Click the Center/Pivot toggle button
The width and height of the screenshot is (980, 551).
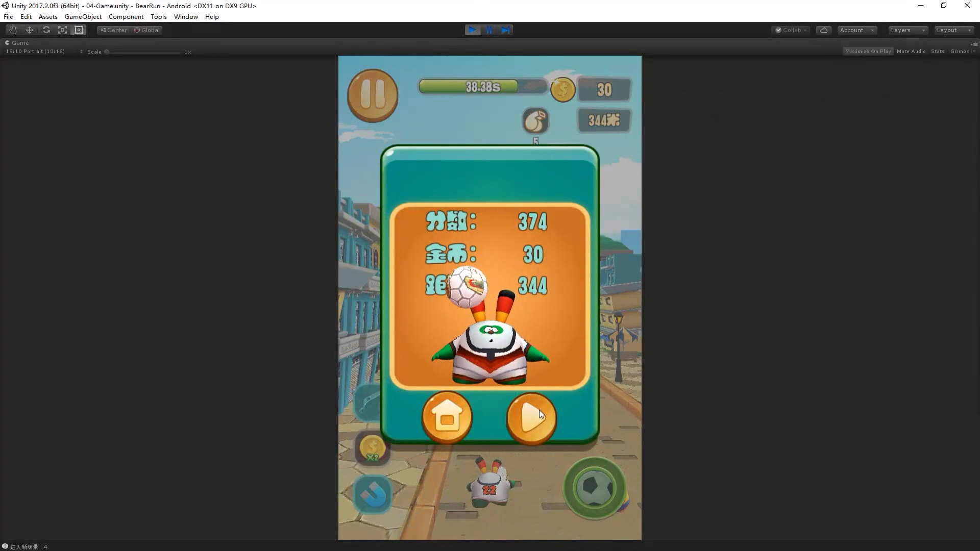click(x=113, y=30)
